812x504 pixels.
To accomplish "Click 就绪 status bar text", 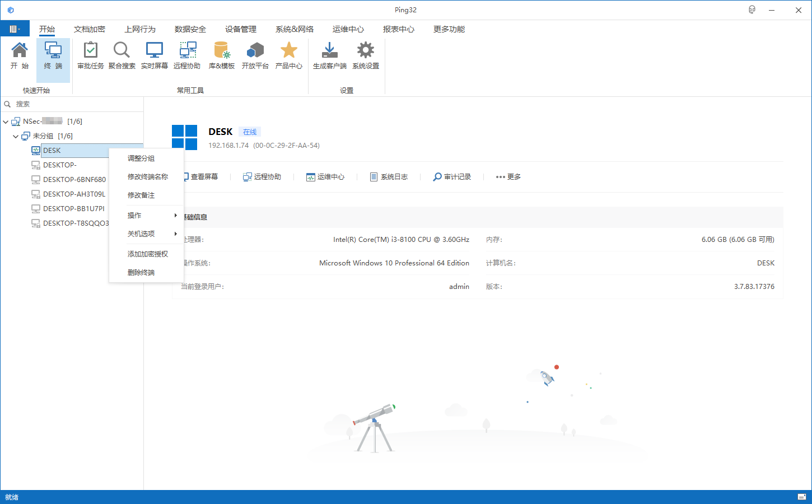I will (x=12, y=497).
